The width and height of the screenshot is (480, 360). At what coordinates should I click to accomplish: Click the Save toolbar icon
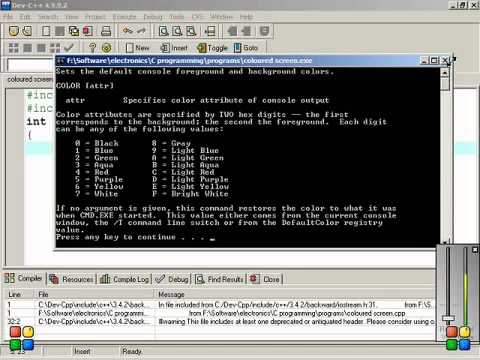point(60,31)
